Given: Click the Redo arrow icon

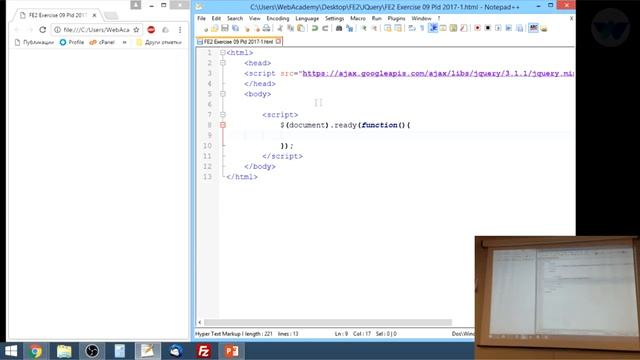Looking at the screenshot, I should tap(325, 28).
